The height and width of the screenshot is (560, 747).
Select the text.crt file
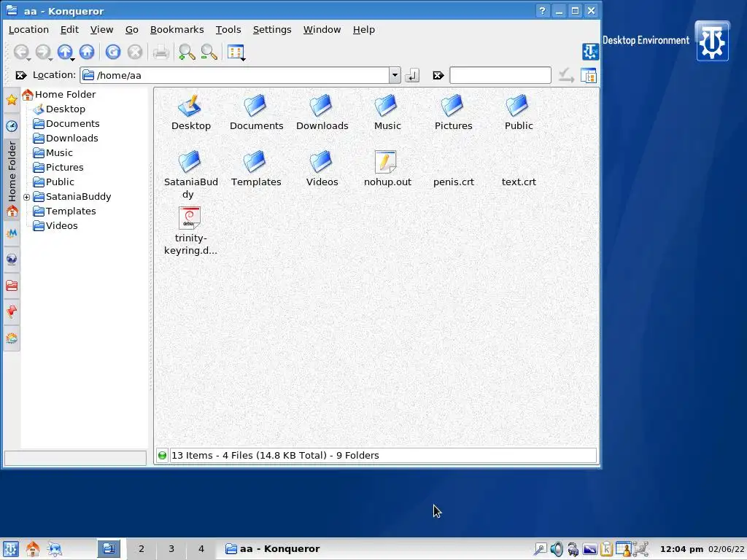519,182
